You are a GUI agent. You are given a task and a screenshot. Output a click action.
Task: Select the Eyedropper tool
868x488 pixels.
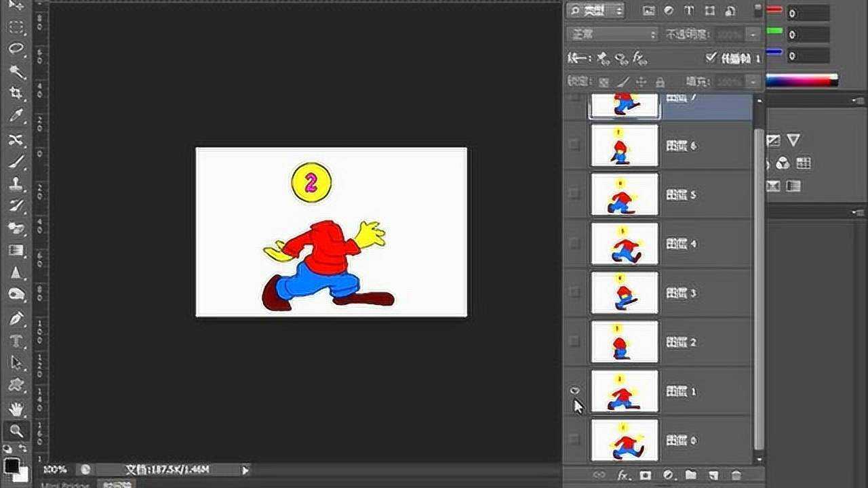click(16, 117)
